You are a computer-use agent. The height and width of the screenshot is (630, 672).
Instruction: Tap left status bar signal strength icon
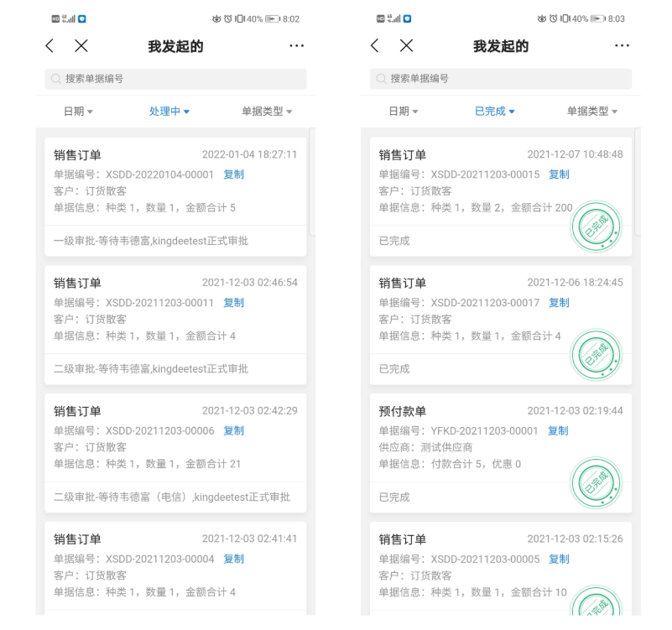pos(69,18)
